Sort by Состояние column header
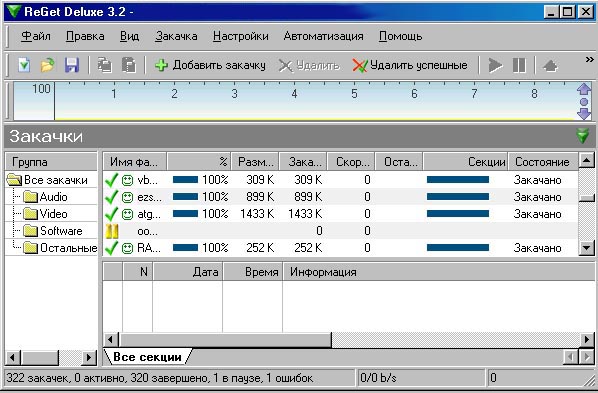 coord(543,162)
